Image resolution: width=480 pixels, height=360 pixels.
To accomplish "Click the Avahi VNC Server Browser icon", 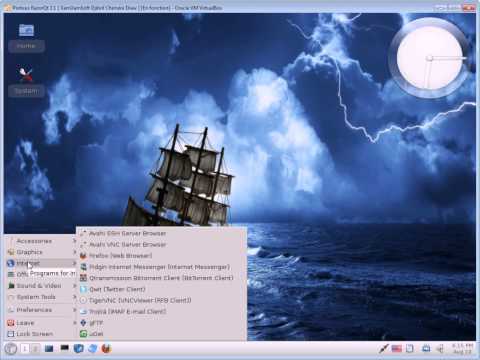I will tap(83, 244).
